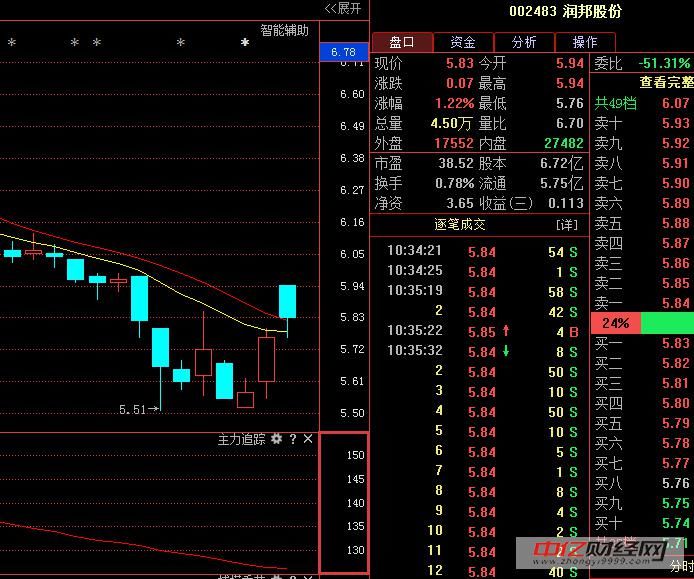The height and width of the screenshot is (579, 694).
Task: Open the 智能辅助 smart assist option
Action: point(284,30)
